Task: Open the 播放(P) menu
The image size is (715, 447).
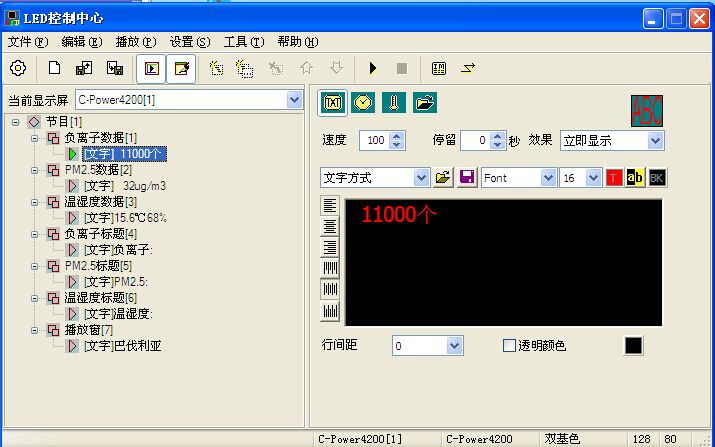Action: click(x=136, y=42)
